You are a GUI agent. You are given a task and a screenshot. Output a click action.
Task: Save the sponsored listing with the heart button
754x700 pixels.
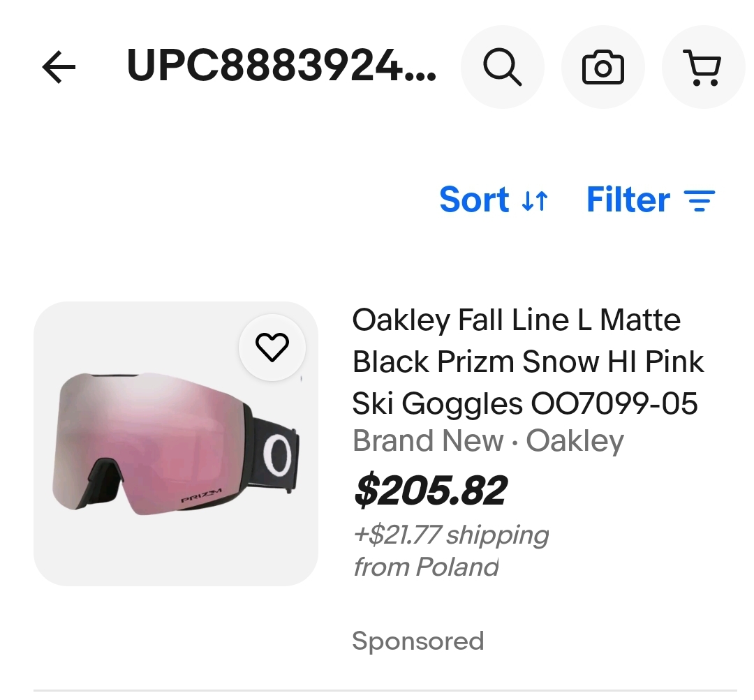(x=272, y=345)
